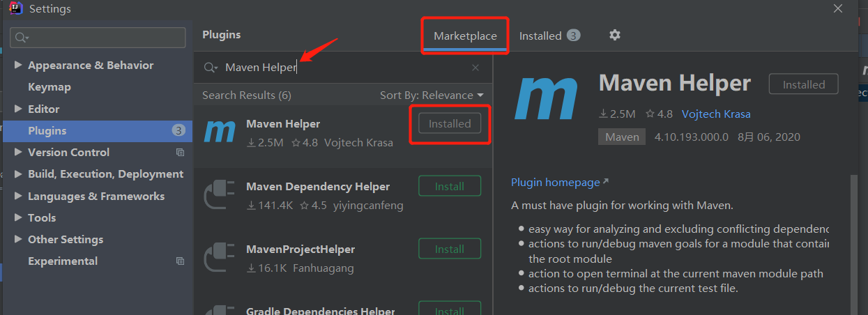Click the 8月 06, 2020 release date

point(769,137)
